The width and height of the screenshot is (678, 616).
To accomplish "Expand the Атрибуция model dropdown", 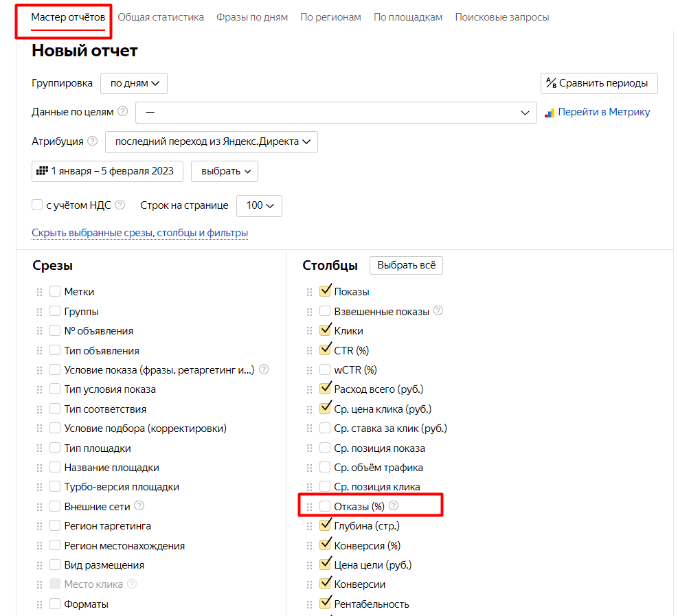I will [212, 141].
